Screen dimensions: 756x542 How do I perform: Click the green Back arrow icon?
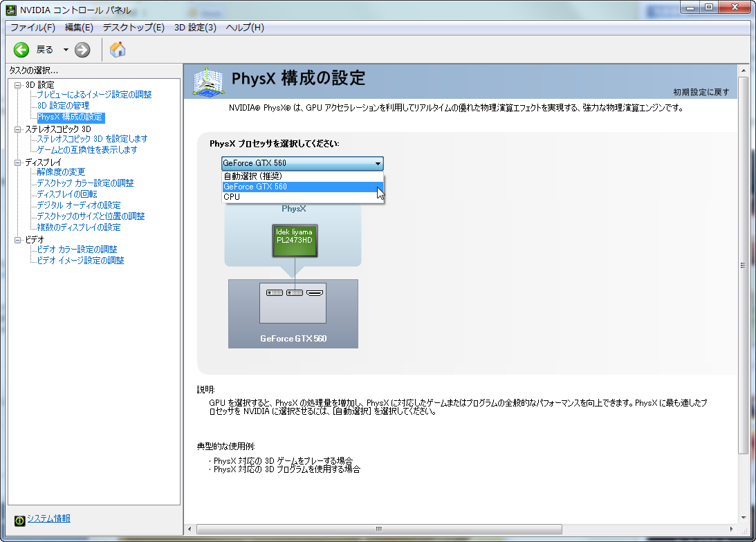[x=21, y=50]
